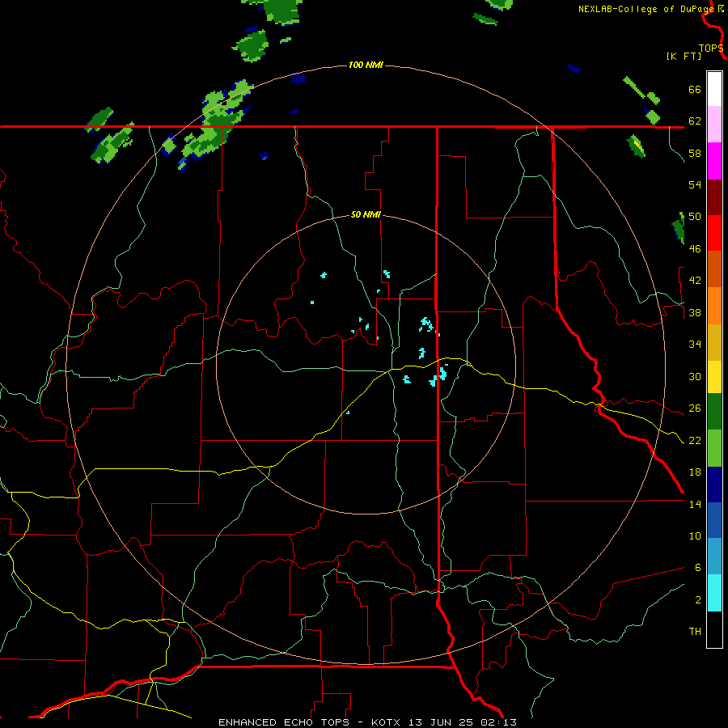Image resolution: width=728 pixels, height=728 pixels.
Task: Click the 2 value on the color scale
Action: (x=697, y=599)
